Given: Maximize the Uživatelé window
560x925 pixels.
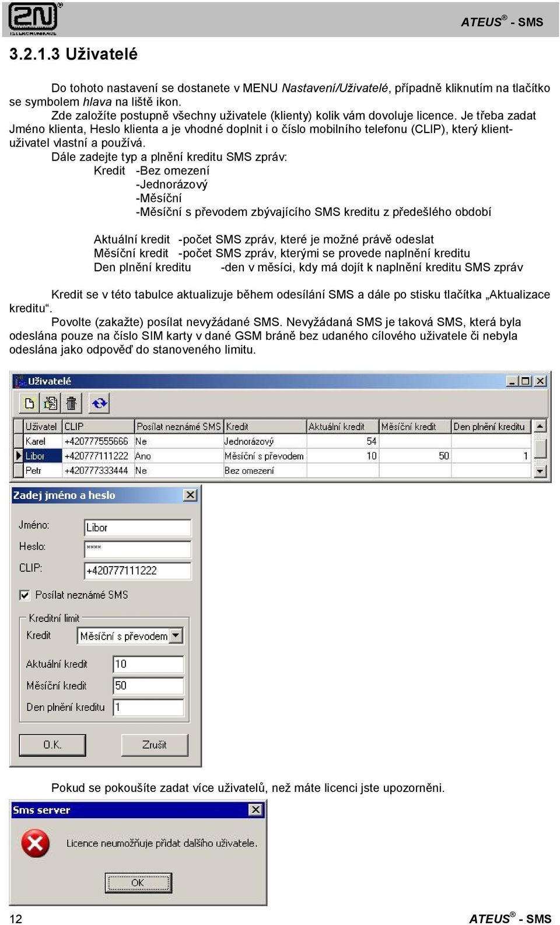Looking at the screenshot, I should [x=526, y=381].
